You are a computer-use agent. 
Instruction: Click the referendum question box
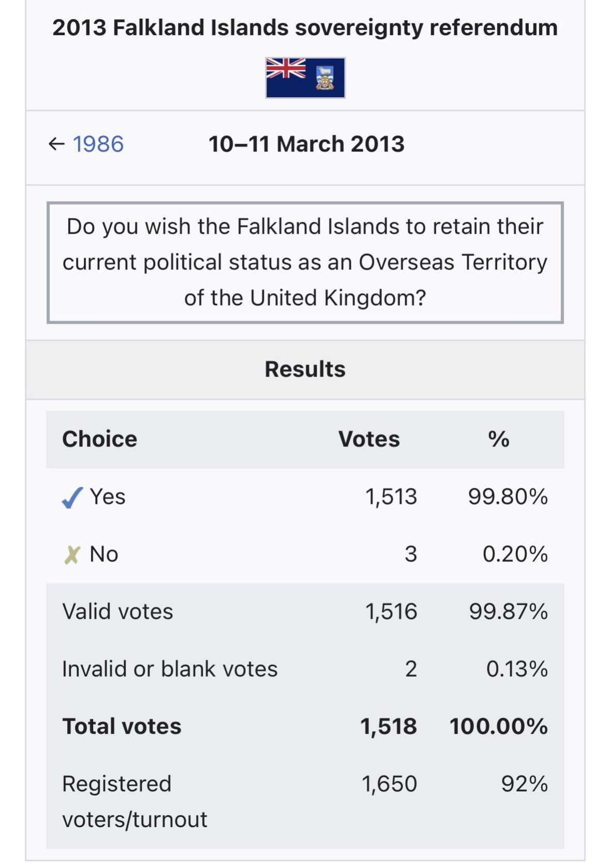tap(305, 262)
